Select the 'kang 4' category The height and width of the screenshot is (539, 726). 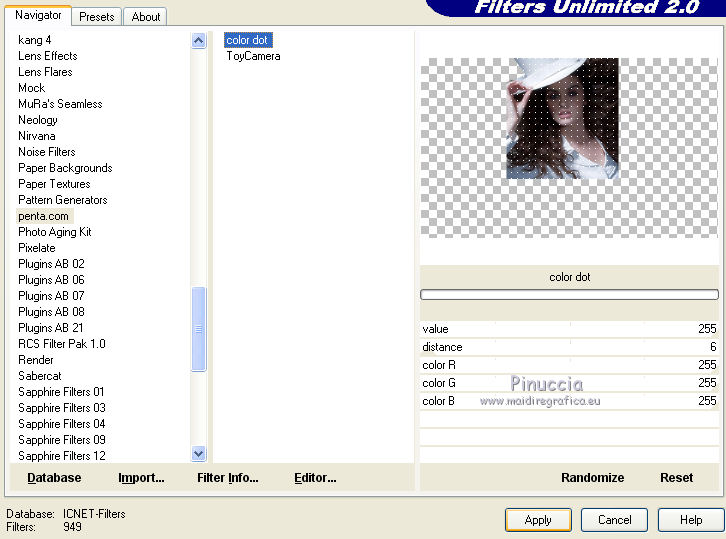(35, 40)
